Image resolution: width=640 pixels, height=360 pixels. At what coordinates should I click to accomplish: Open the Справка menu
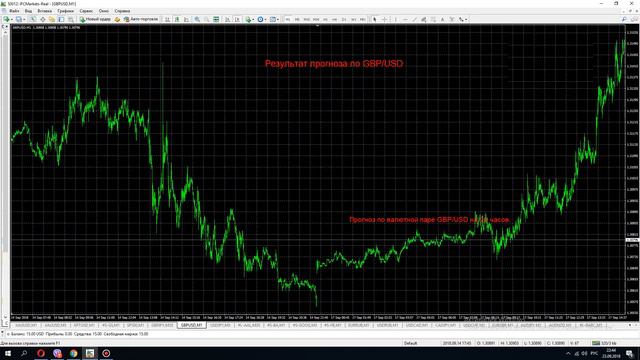click(122, 11)
